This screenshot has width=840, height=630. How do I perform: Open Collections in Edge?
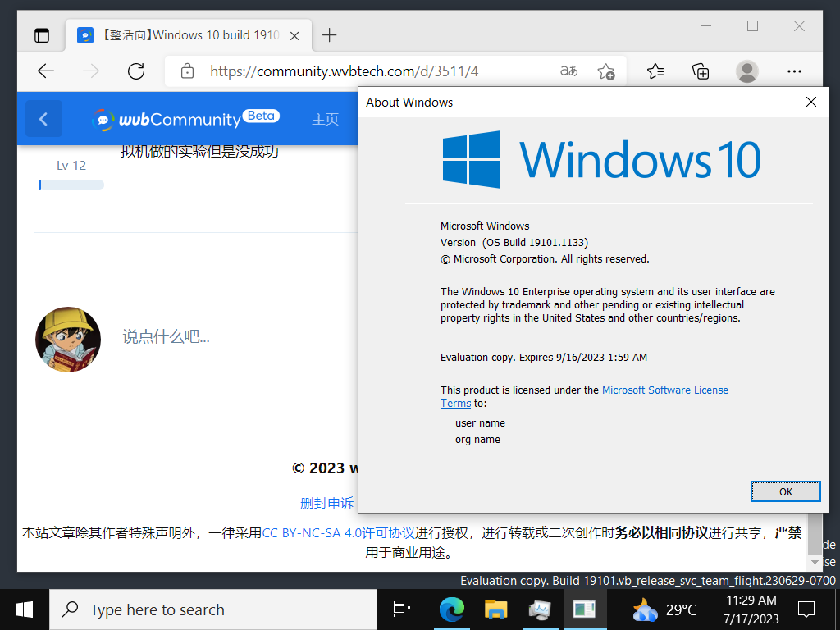point(701,71)
